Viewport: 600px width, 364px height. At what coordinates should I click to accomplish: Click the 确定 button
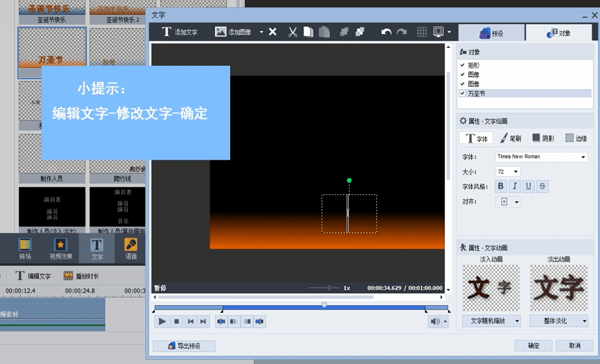click(533, 346)
